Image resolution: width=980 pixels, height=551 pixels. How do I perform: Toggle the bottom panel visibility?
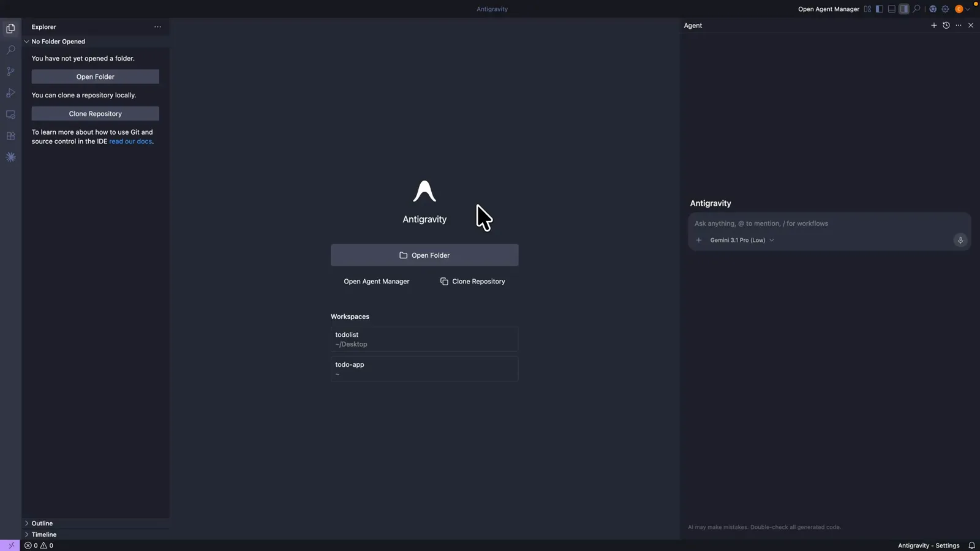pyautogui.click(x=892, y=9)
